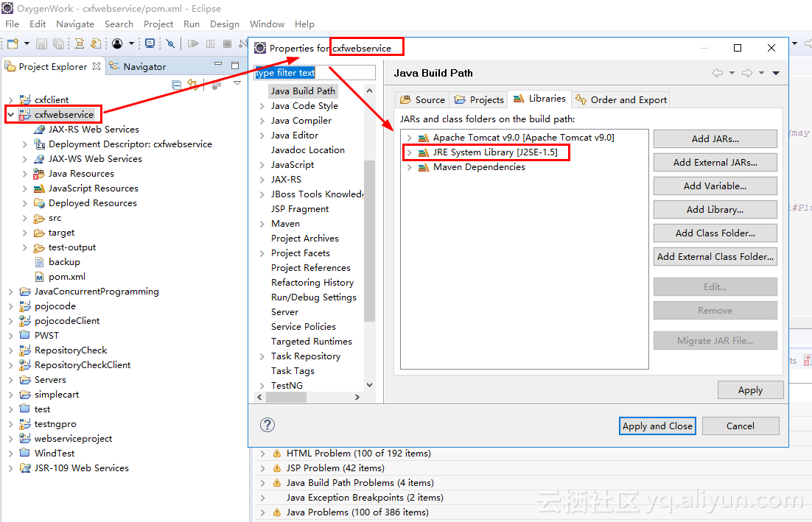This screenshot has height=522, width=812.
Task: Open the New wizard dropdown arrow
Action: (27, 44)
